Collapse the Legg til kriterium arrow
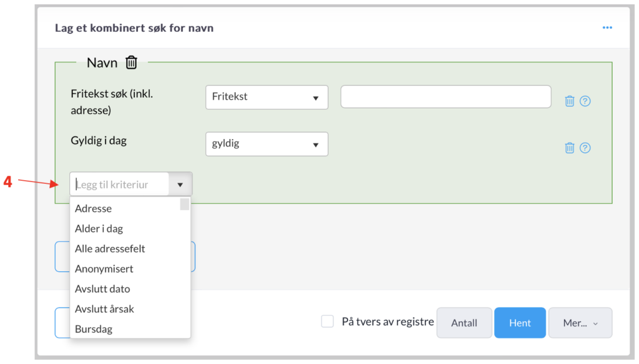This screenshot has height=364, width=639. (x=180, y=184)
